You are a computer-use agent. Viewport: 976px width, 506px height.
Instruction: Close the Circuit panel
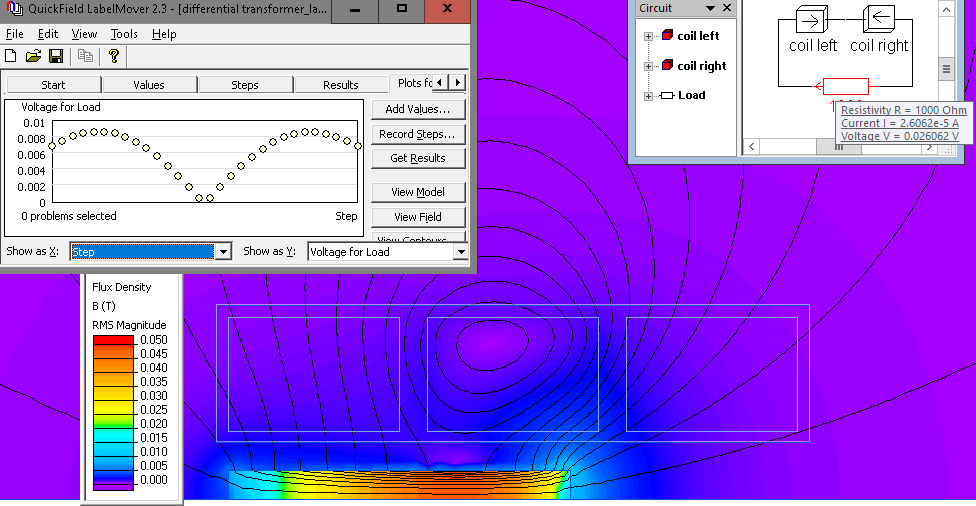click(726, 8)
